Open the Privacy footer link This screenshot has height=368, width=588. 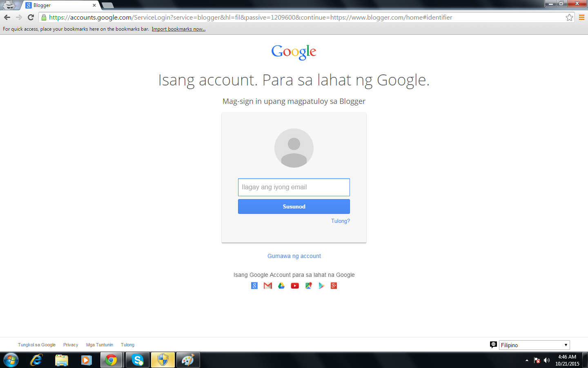point(71,345)
